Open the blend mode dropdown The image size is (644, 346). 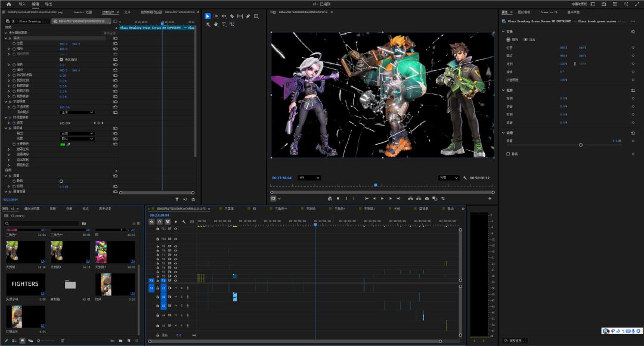(77, 113)
